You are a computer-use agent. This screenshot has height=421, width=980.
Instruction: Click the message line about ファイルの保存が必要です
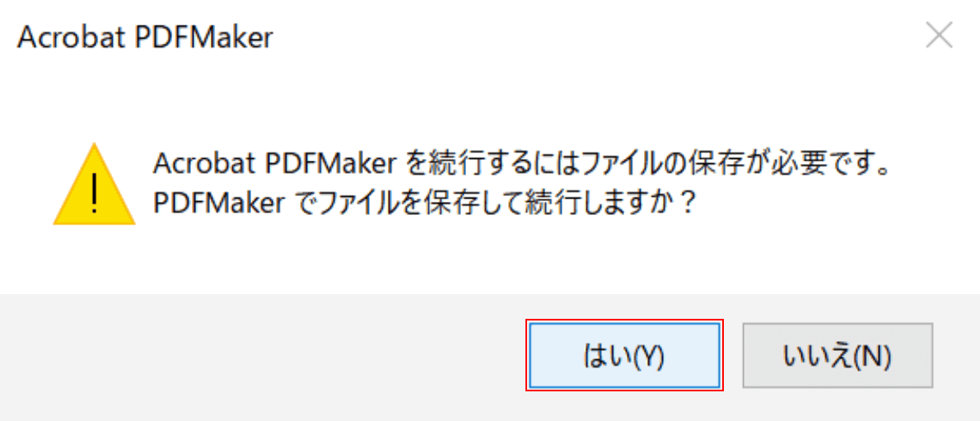(522, 164)
